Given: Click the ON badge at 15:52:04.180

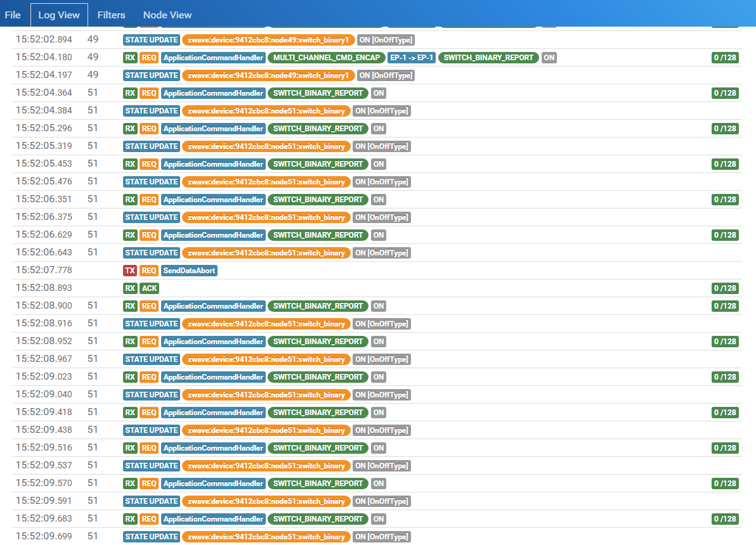Looking at the screenshot, I should pyautogui.click(x=549, y=57).
